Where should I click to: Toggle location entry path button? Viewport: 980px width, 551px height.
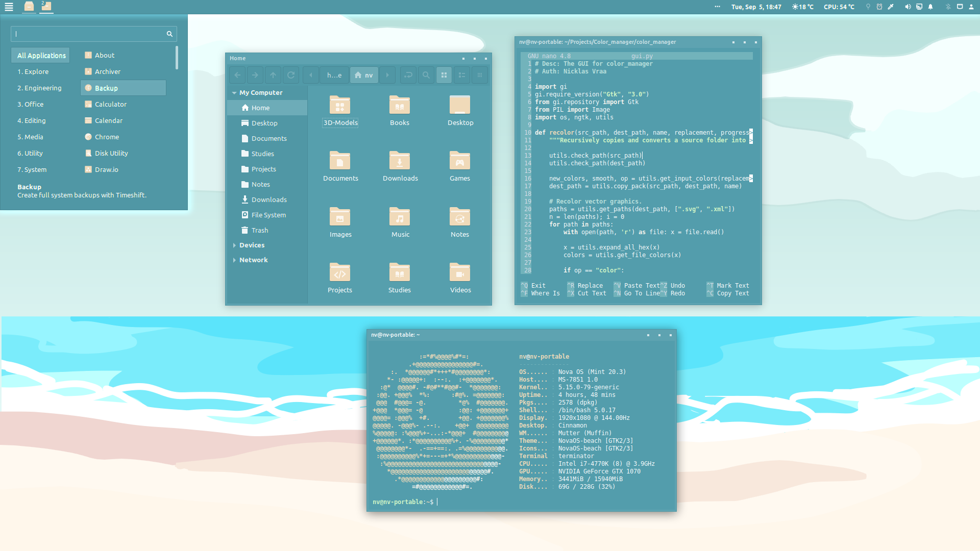tap(408, 75)
